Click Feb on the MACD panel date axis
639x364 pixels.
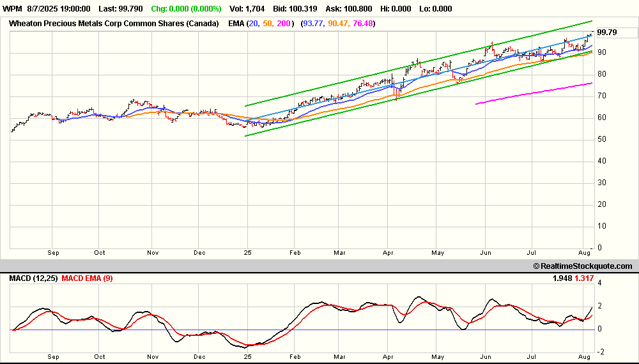pos(295,357)
